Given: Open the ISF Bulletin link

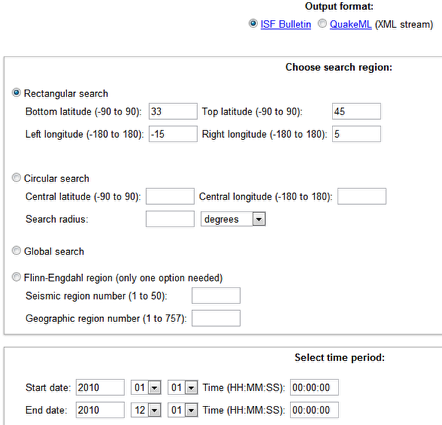Looking at the screenshot, I should [286, 24].
